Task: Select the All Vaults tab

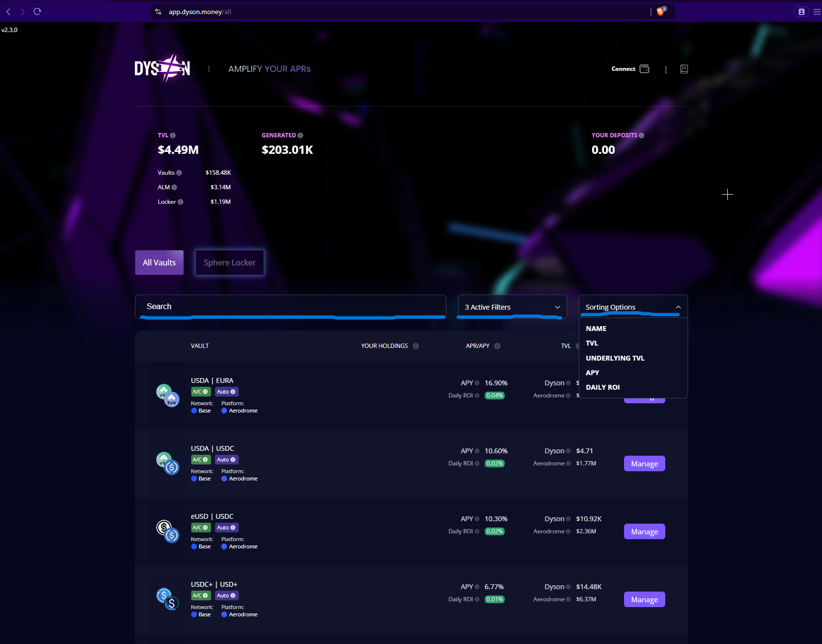Action: click(159, 263)
